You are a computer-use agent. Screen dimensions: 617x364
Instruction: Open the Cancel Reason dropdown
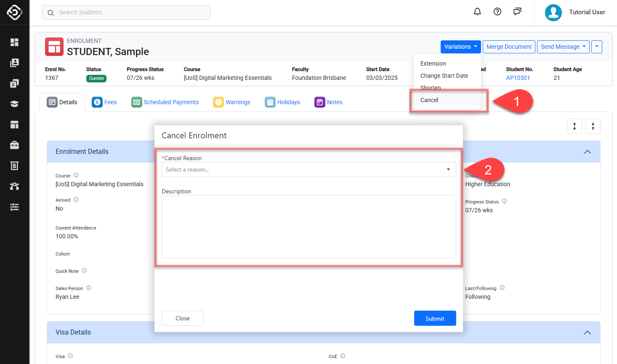point(308,169)
